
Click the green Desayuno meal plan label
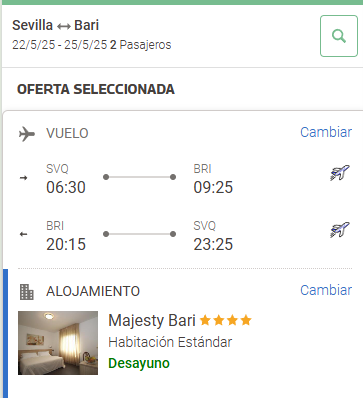[139, 363]
